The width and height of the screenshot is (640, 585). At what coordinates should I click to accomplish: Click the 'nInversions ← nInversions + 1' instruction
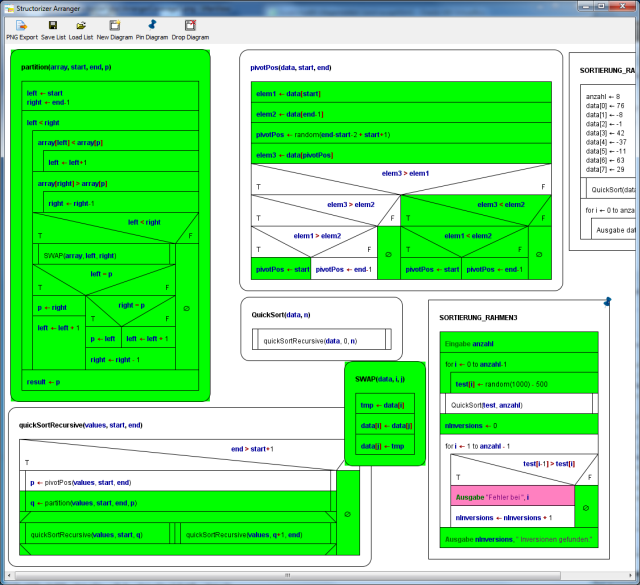coord(512,516)
